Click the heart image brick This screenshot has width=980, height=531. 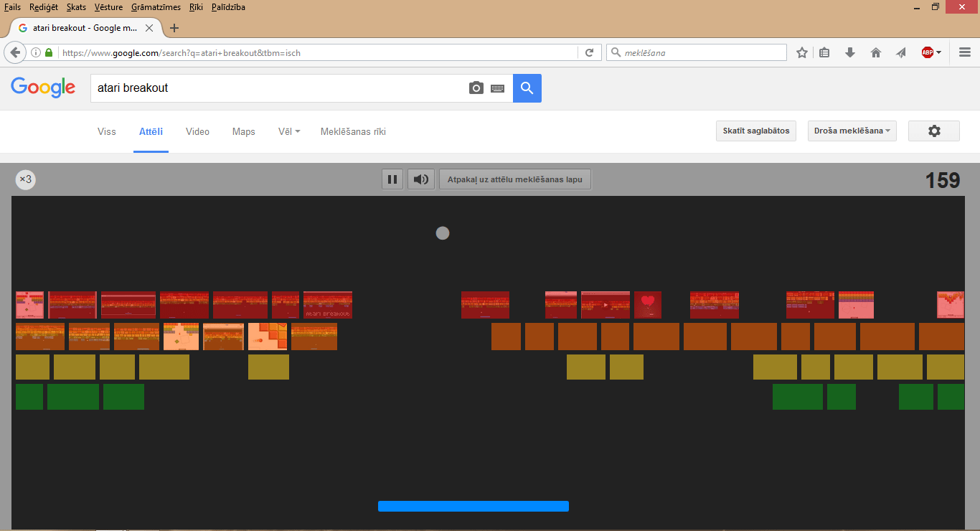[648, 305]
